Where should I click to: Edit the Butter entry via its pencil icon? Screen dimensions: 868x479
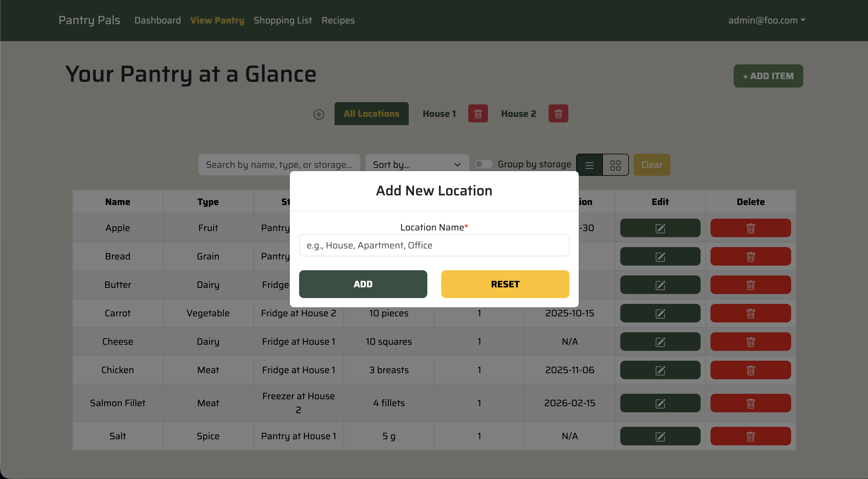(x=660, y=285)
